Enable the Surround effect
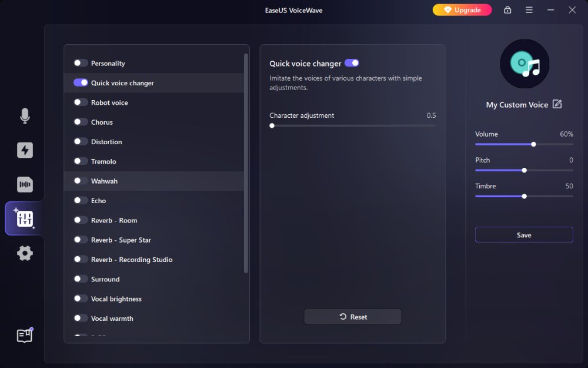Viewport: 588px width, 368px height. pyautogui.click(x=81, y=279)
